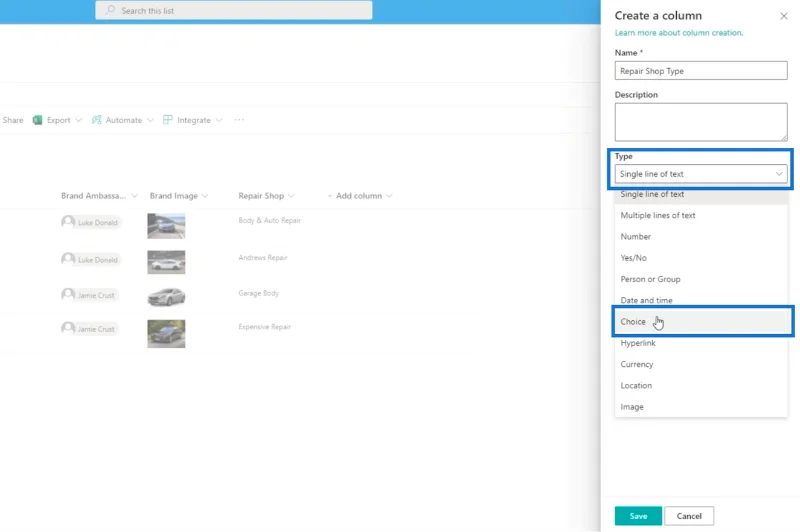This screenshot has height=532, width=800.
Task: Click Expensive Repair cell
Action: click(264, 327)
